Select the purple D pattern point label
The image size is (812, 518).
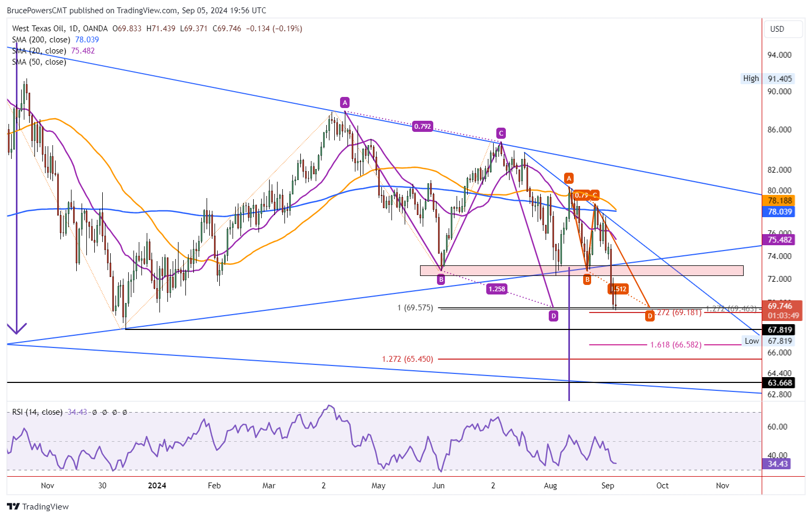[554, 316]
